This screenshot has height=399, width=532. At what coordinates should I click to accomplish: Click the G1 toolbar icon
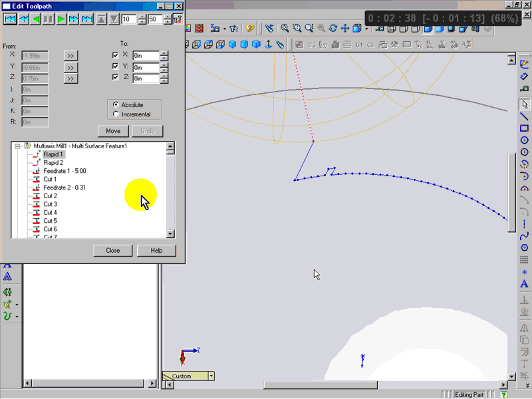click(359, 45)
